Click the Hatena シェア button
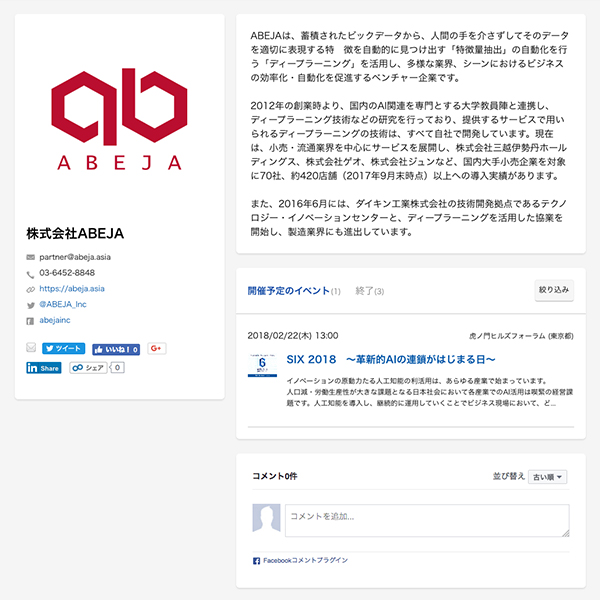 click(x=88, y=368)
